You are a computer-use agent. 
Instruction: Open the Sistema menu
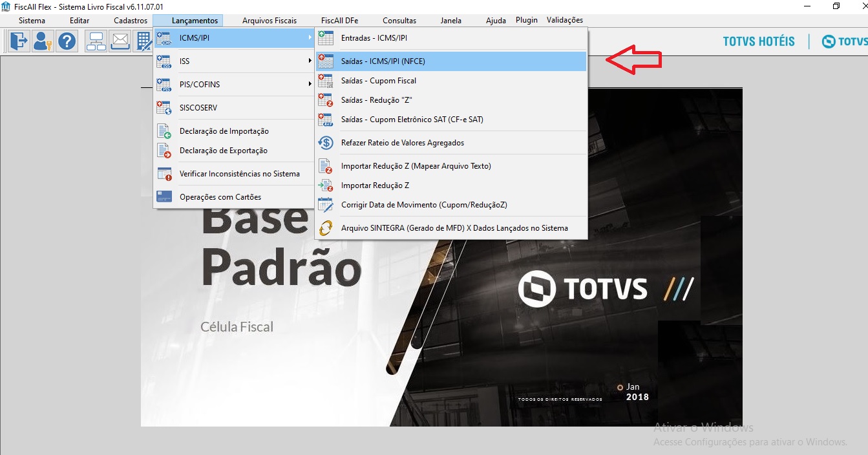pos(32,21)
